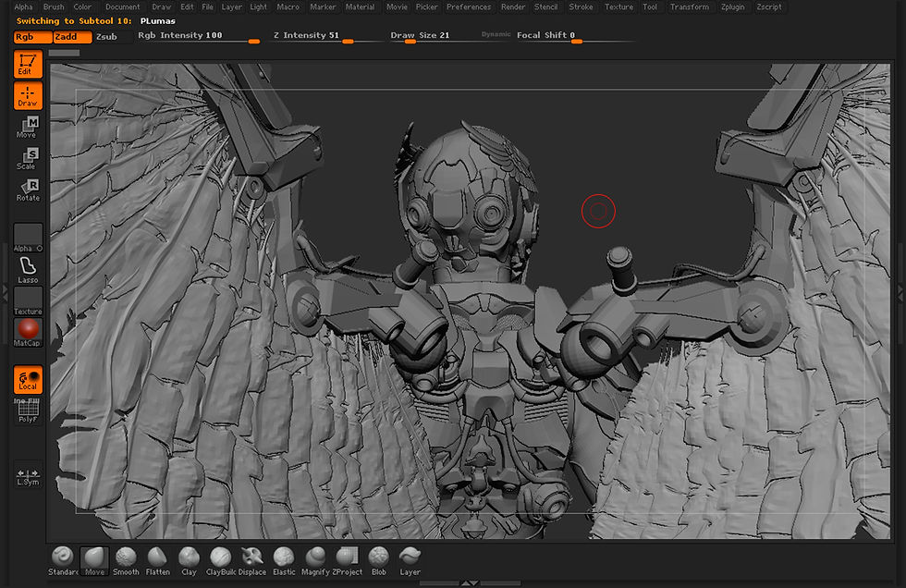Activate the Move transform tool
Screen dimensions: 906x588
click(28, 128)
